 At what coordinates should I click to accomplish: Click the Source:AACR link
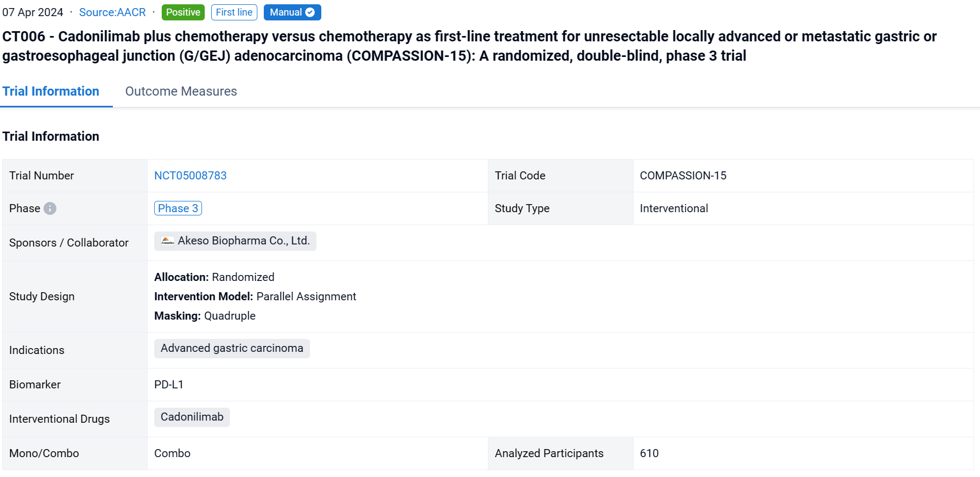pyautogui.click(x=112, y=12)
